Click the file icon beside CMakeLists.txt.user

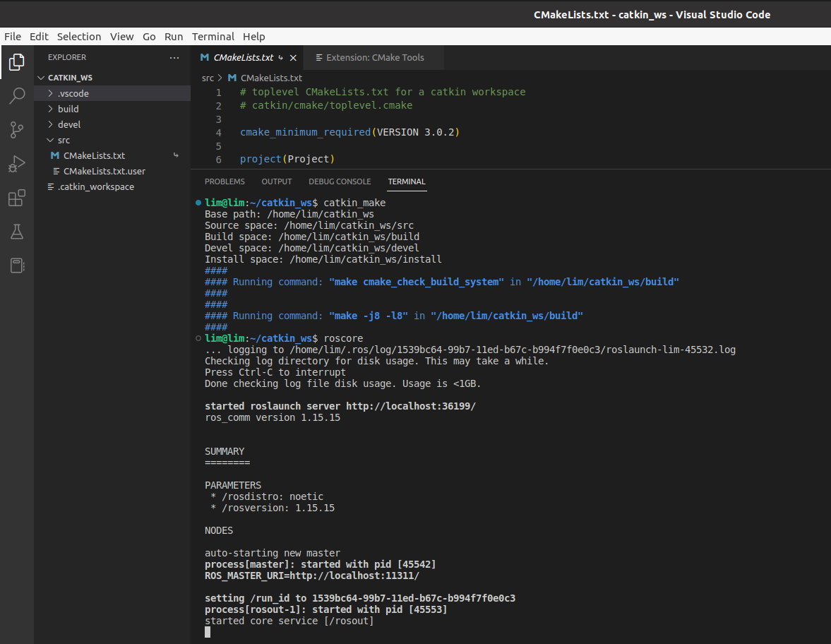click(x=56, y=171)
